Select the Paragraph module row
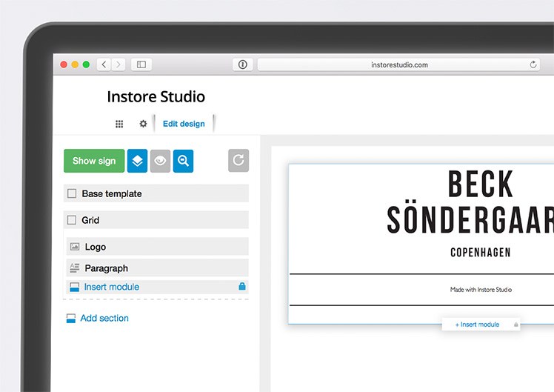This screenshot has height=392, width=554. [157, 268]
